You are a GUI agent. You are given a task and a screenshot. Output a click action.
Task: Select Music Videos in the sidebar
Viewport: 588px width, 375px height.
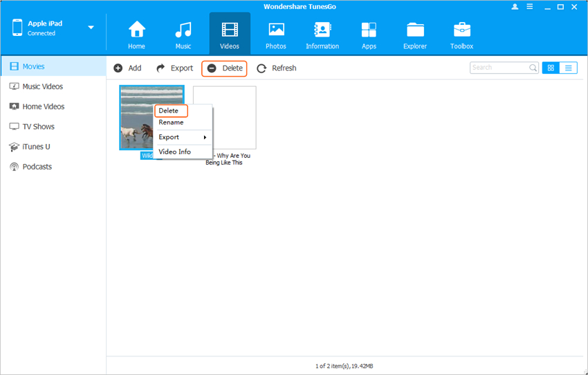[x=42, y=86]
